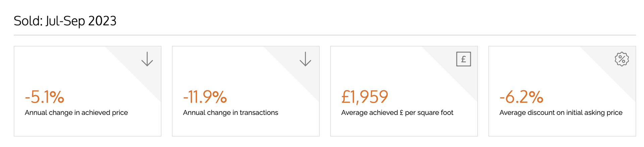Open the average discount card
The image size is (644, 147).
[x=562, y=91]
